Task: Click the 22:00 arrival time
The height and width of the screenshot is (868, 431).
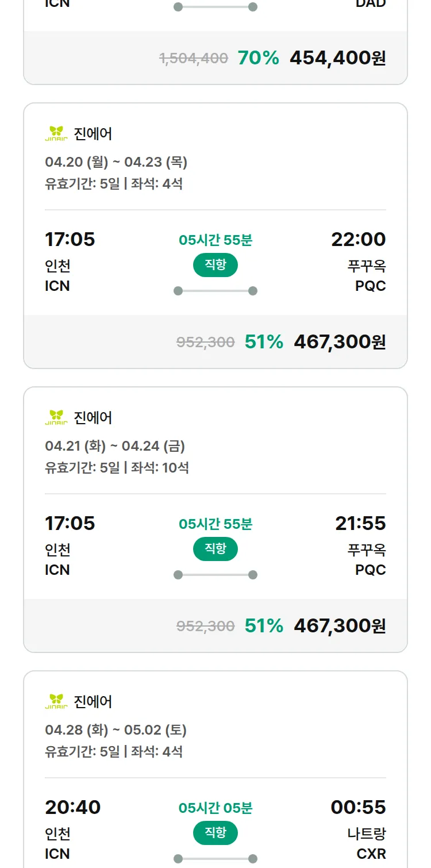Action: point(358,239)
